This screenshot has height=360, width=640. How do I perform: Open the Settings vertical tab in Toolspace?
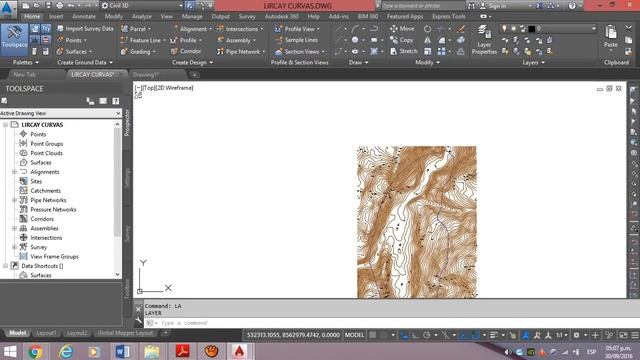[x=127, y=178]
